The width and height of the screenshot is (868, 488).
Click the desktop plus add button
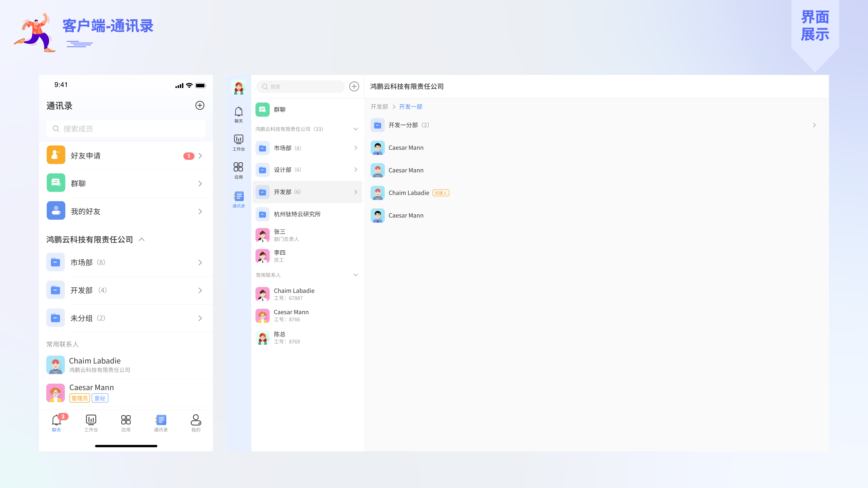354,87
